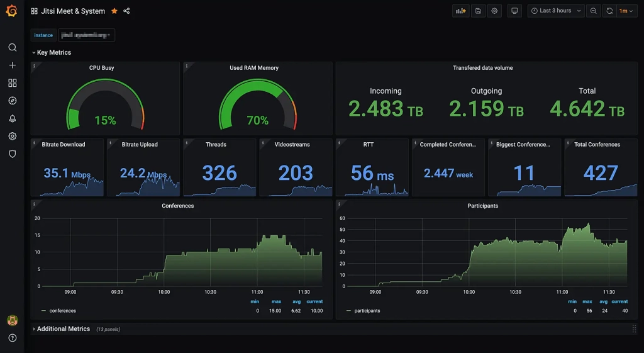The image size is (644, 353).
Task: Open the Server Admin shield icon
Action: click(x=12, y=154)
